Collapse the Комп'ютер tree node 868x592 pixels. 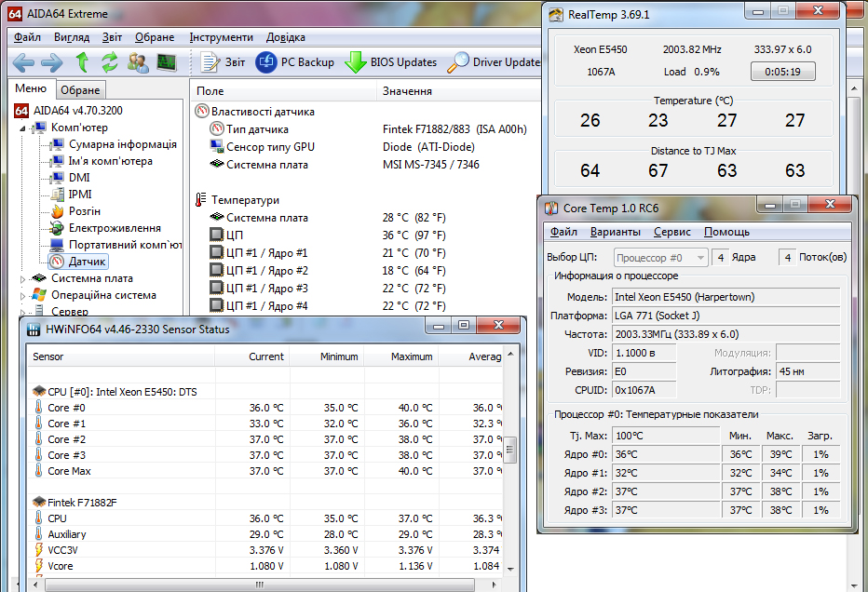pos(22,128)
